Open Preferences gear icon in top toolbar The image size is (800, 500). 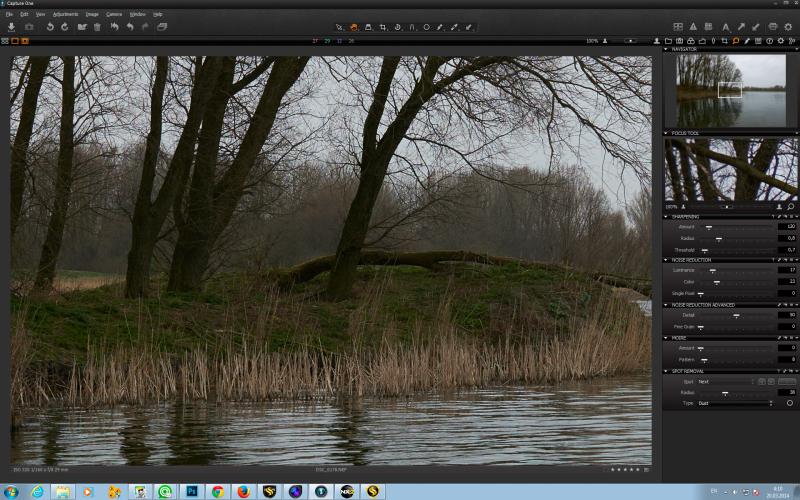pyautogui.click(x=788, y=27)
